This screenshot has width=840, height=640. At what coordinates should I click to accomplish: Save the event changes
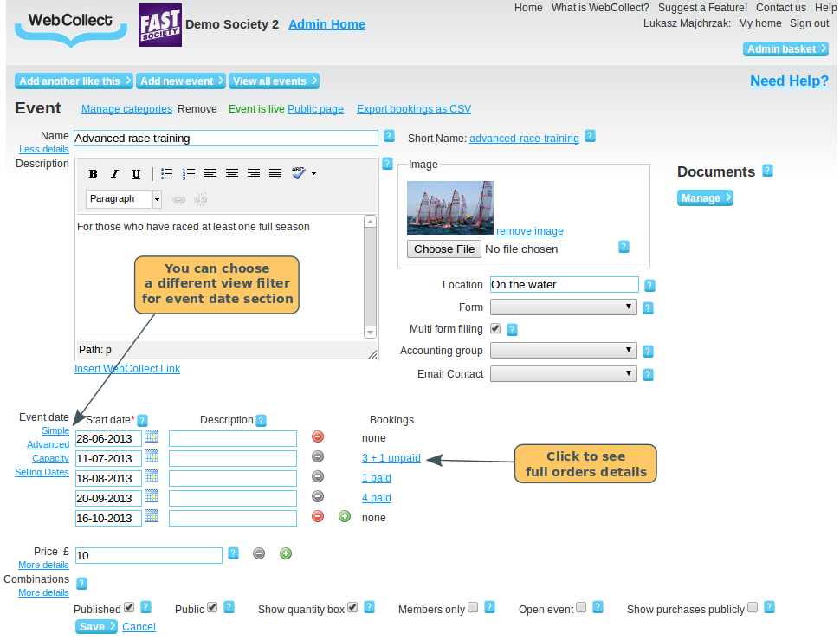[x=95, y=626]
